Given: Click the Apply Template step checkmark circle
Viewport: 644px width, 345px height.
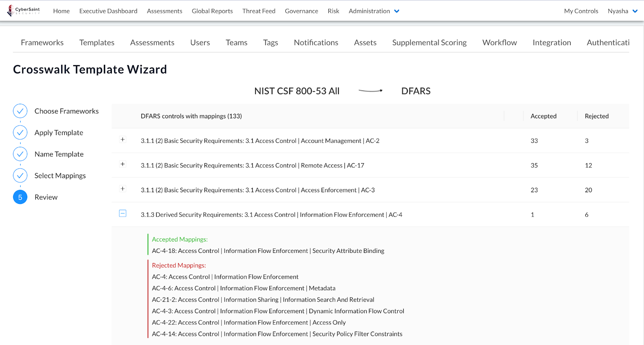Looking at the screenshot, I should [x=20, y=132].
